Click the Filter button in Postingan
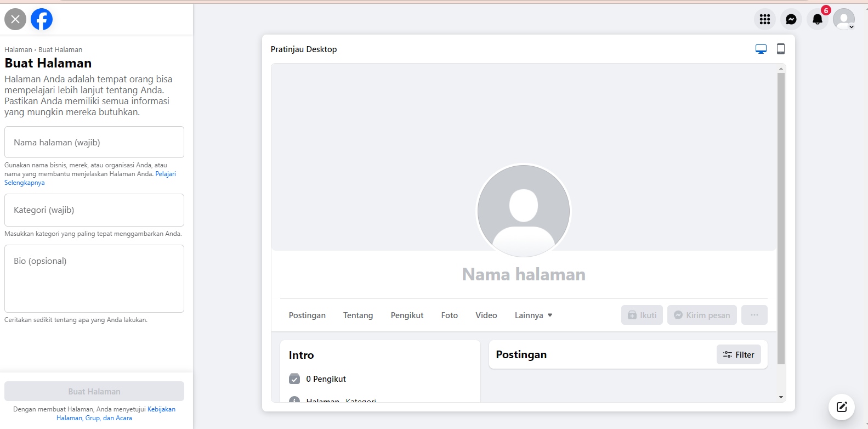This screenshot has height=429, width=868. (739, 355)
